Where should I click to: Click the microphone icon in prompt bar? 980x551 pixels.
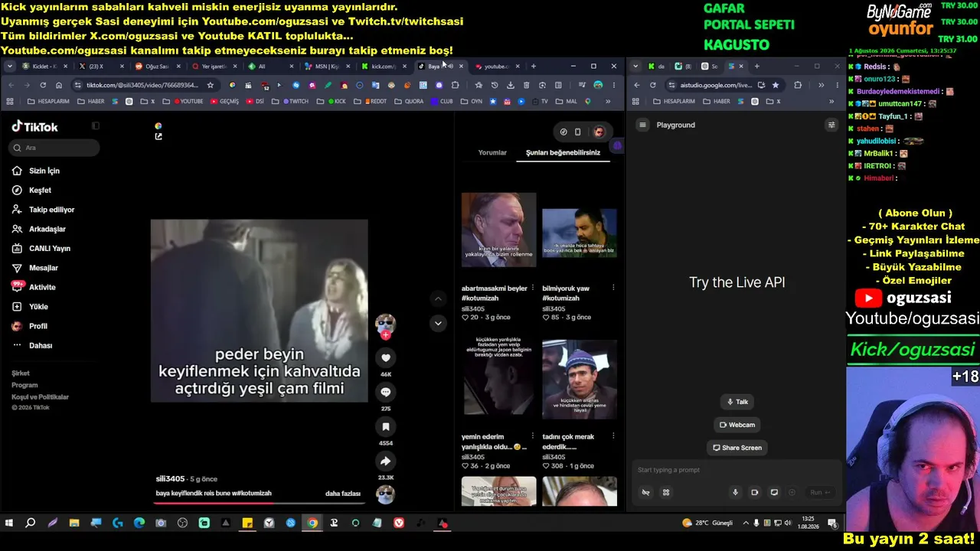tap(735, 492)
